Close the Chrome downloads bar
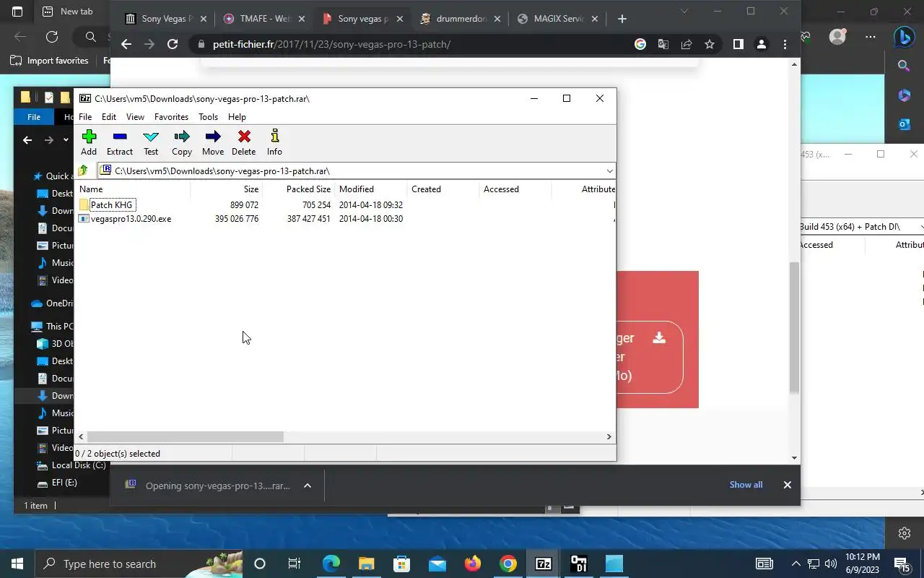This screenshot has height=578, width=924. 788,485
